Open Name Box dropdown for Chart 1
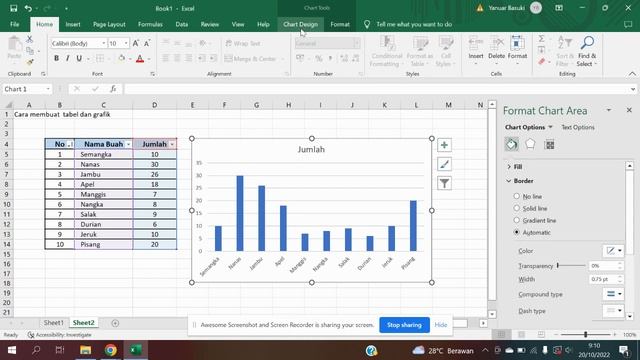 pyautogui.click(x=48, y=89)
